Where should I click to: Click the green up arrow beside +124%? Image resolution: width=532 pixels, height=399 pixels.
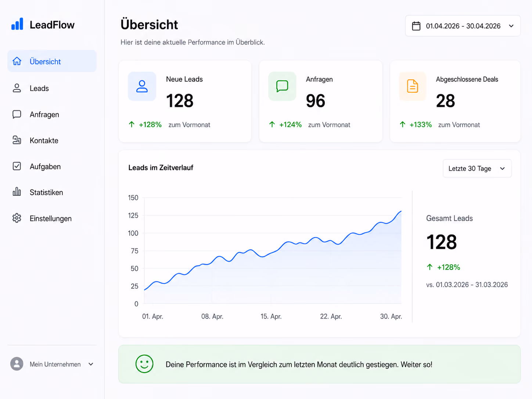272,124
